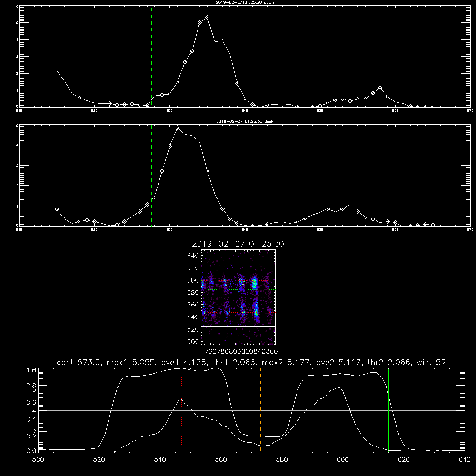Click the '640' x-axis label of bottom plot
The image size is (476, 476).
click(x=465, y=460)
